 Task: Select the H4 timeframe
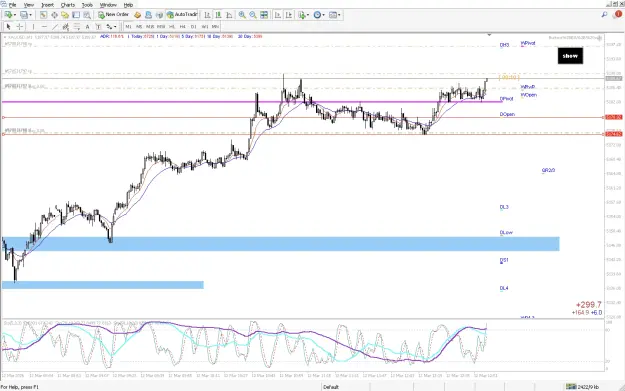(183, 27)
